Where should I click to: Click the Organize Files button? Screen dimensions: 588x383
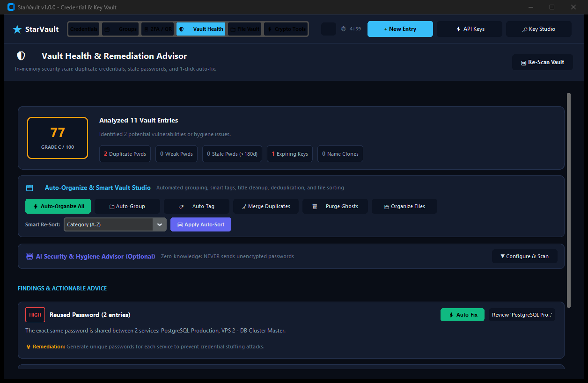click(x=404, y=206)
